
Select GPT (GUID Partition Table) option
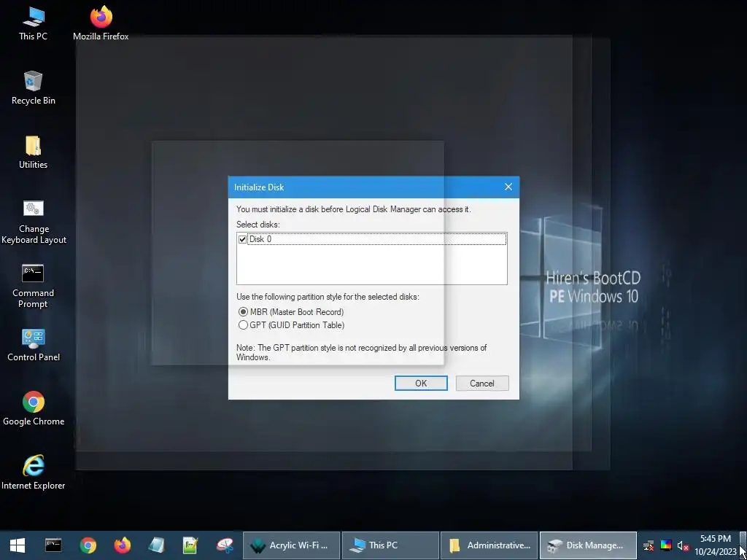point(291,325)
